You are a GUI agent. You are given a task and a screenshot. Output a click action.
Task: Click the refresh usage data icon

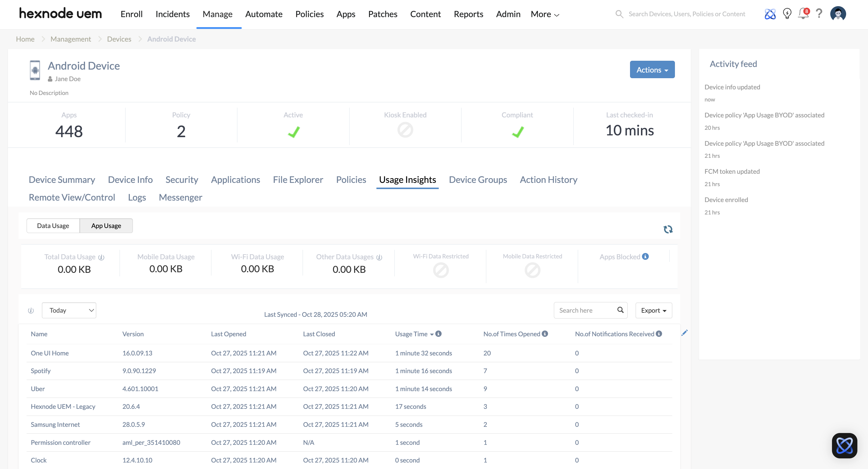click(x=668, y=229)
